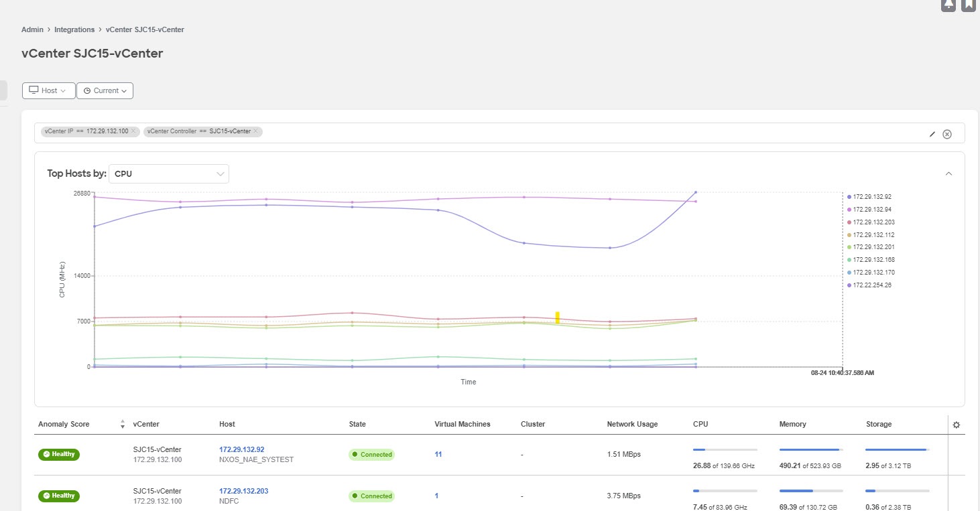
Task: Go to Admin in the breadcrumb
Action: [32, 29]
